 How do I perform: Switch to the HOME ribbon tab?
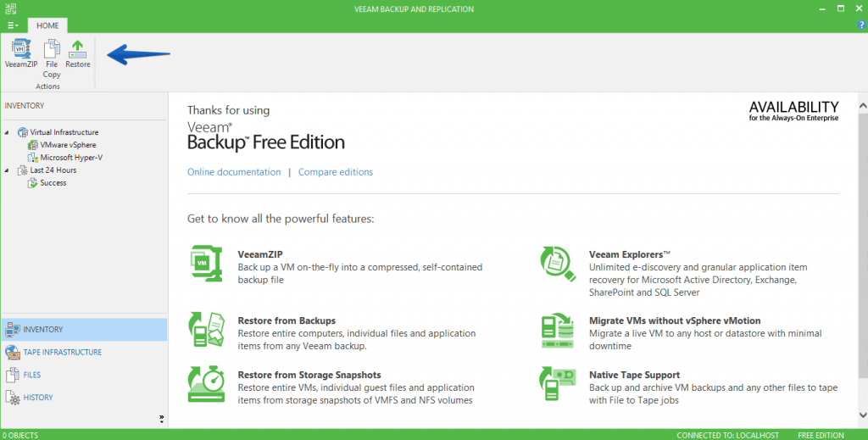tap(47, 25)
